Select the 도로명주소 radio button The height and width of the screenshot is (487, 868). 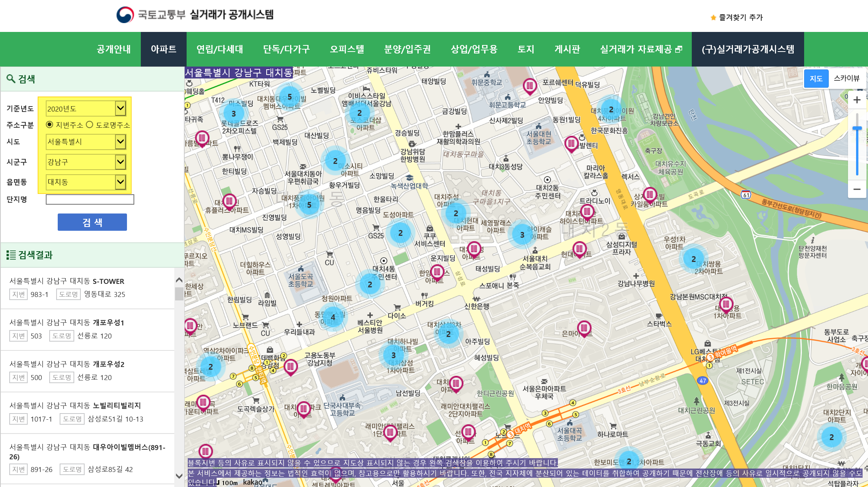pyautogui.click(x=90, y=125)
